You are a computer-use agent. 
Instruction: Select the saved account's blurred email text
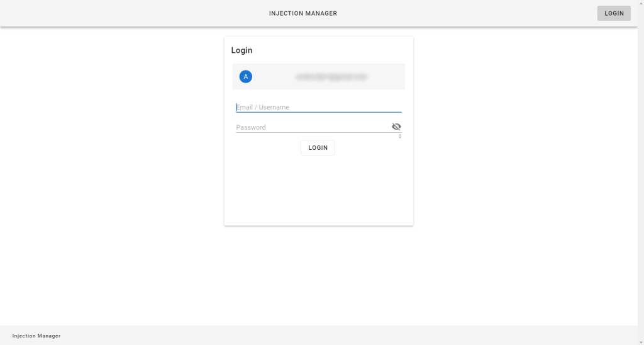click(x=331, y=77)
